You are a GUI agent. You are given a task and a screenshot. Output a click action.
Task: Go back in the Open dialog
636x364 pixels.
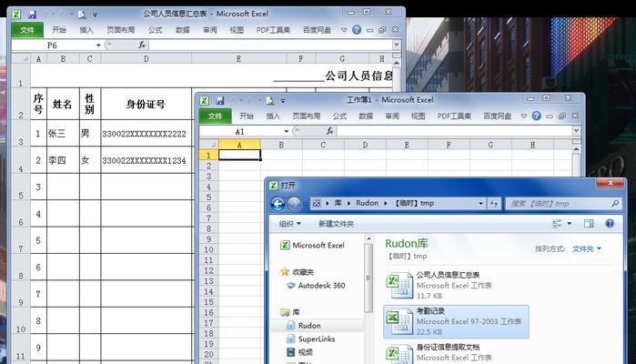[x=278, y=204]
